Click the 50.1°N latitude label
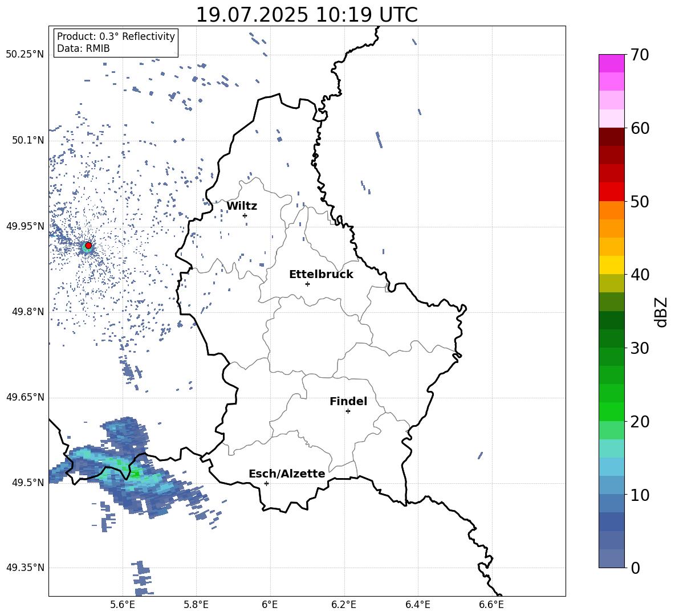 point(28,141)
